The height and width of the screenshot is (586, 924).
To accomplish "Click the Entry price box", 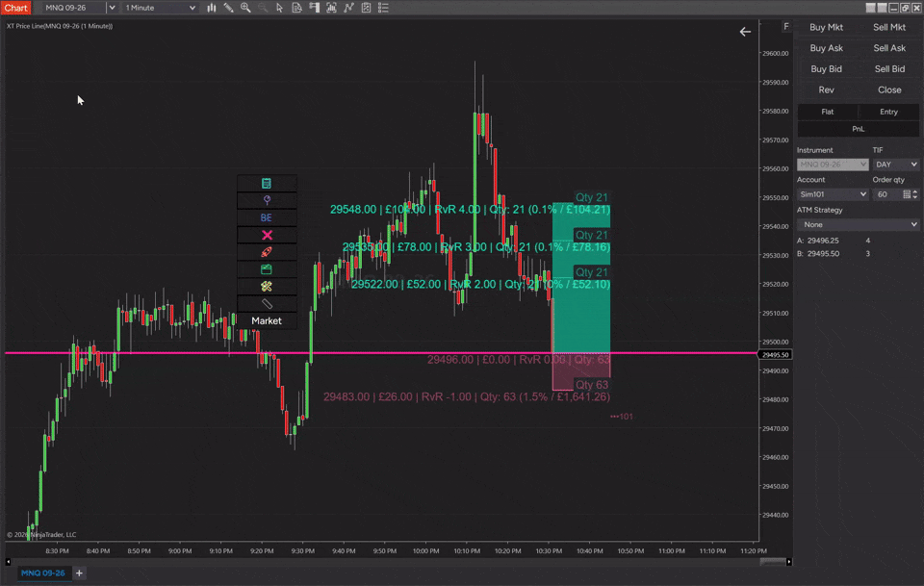I will 888,112.
